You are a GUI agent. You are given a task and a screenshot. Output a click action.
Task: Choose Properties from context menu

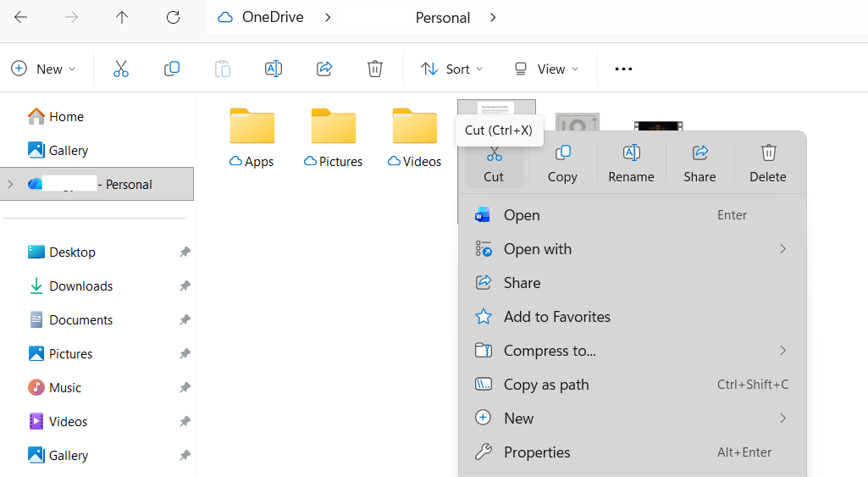(633, 452)
